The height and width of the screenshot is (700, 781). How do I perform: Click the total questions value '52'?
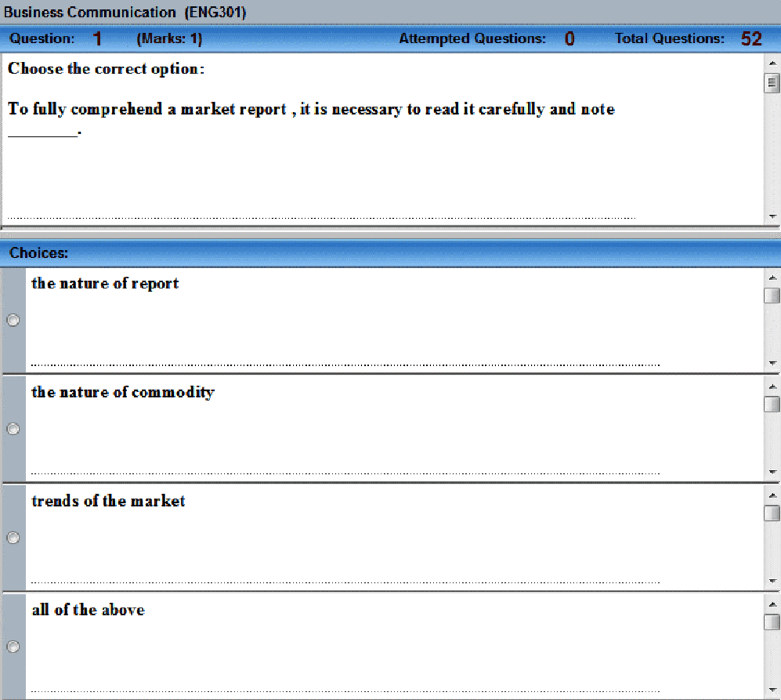751,39
